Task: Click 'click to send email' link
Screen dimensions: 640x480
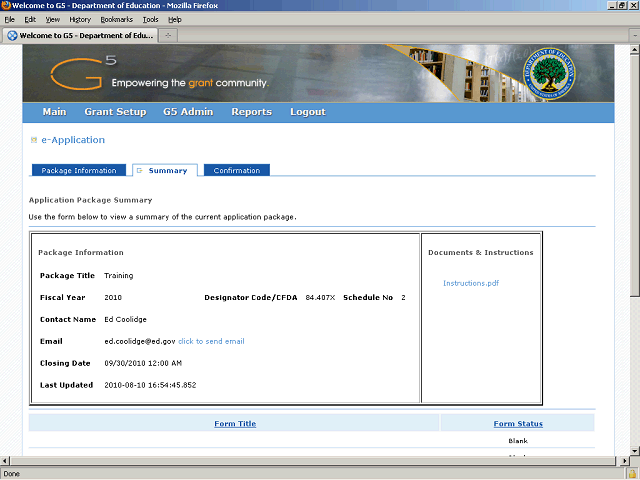Action: tap(211, 341)
